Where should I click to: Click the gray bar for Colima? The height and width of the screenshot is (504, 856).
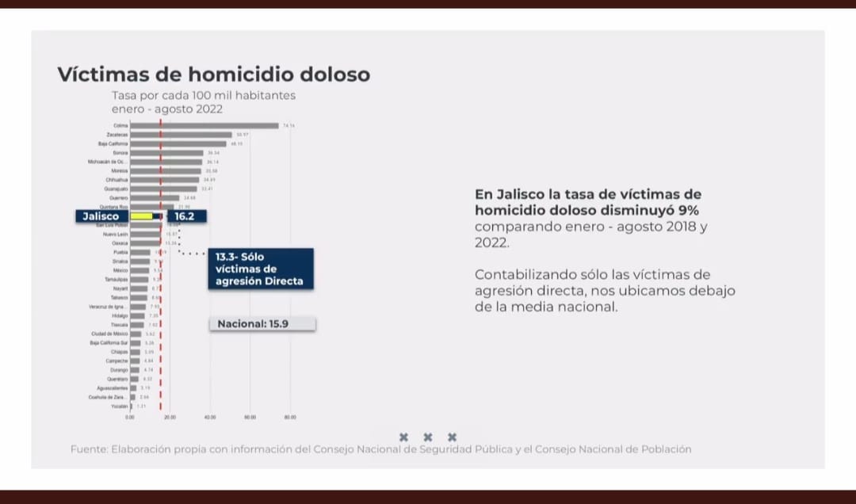click(204, 125)
